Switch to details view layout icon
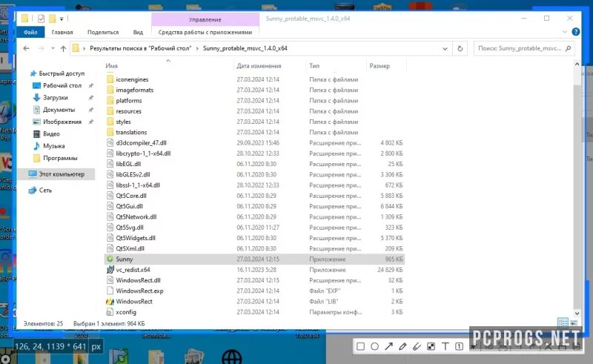The image size is (593, 364). (x=563, y=322)
